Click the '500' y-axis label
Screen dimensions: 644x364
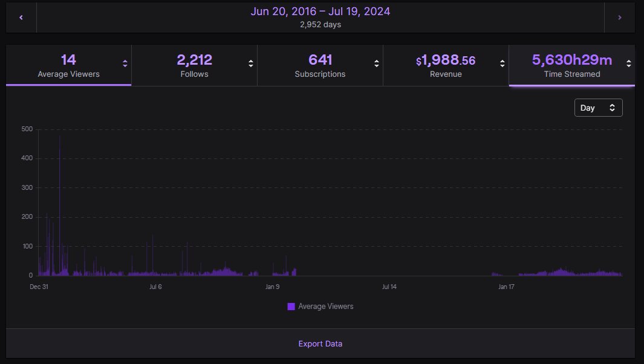point(27,129)
